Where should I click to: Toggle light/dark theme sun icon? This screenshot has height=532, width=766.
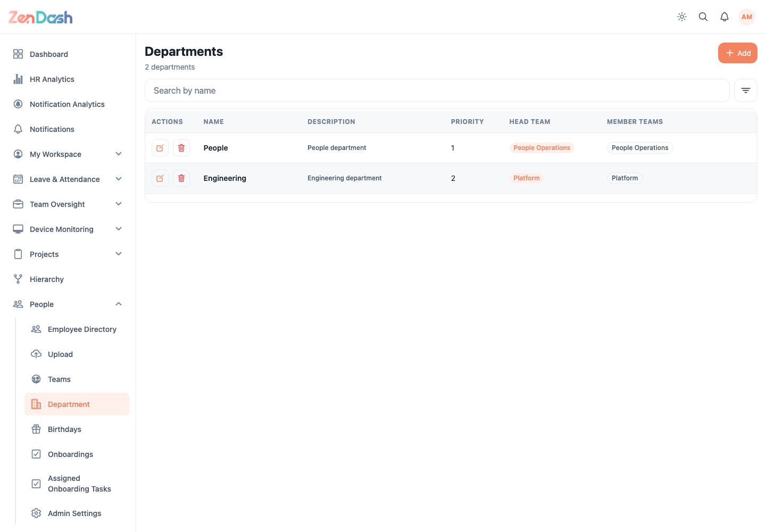(x=682, y=17)
